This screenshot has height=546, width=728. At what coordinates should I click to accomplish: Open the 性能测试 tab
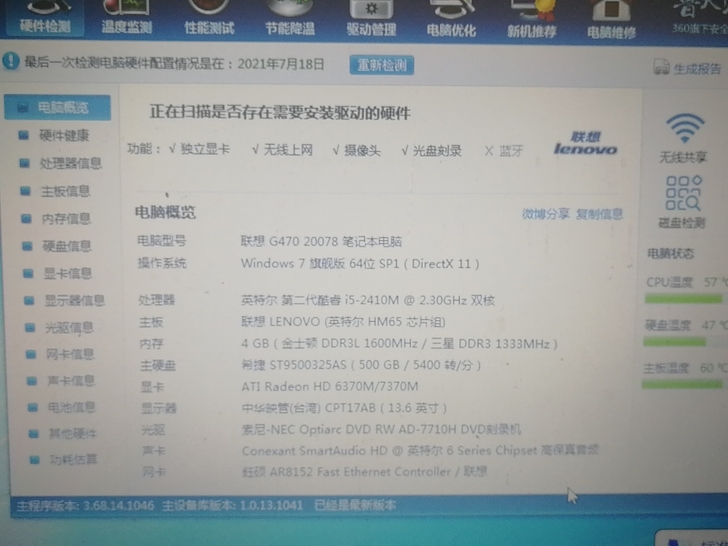[209, 20]
